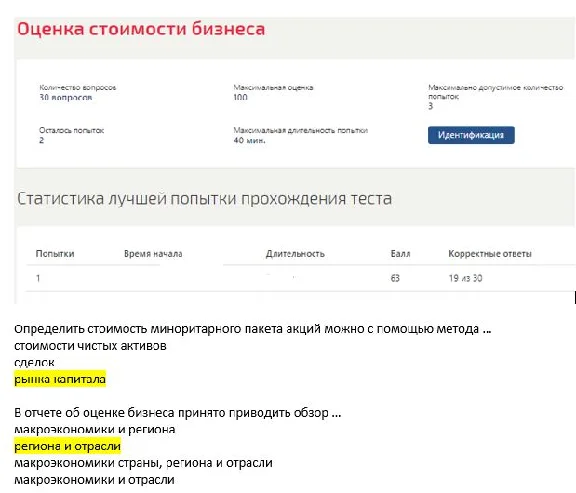Choose the highlighted answer рынка капитала
Screen dimensions: 576x493
click(60, 379)
